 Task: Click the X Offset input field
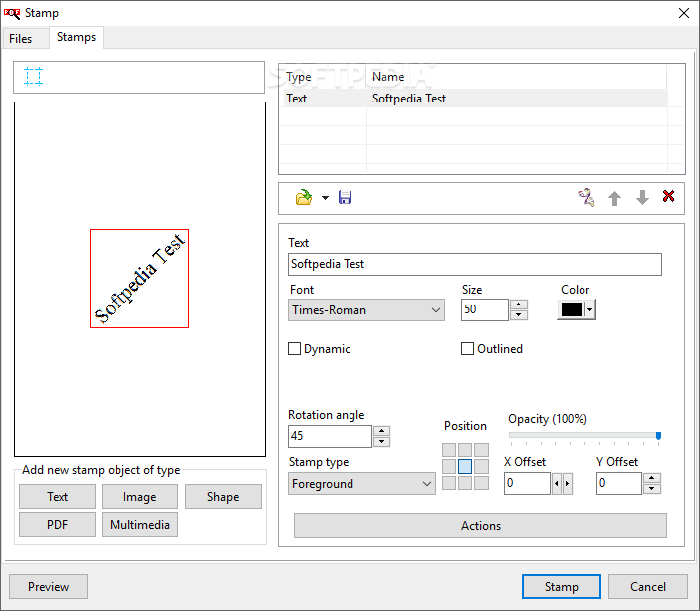click(527, 483)
